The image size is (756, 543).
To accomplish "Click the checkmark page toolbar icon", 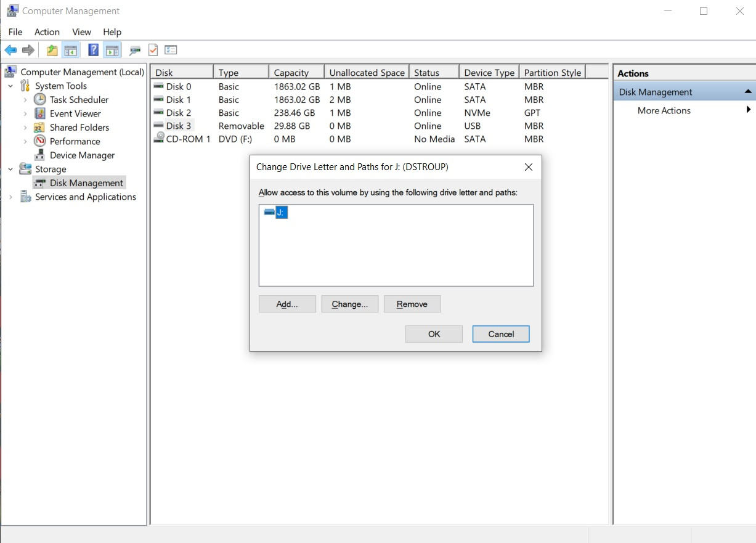I will click(x=153, y=51).
